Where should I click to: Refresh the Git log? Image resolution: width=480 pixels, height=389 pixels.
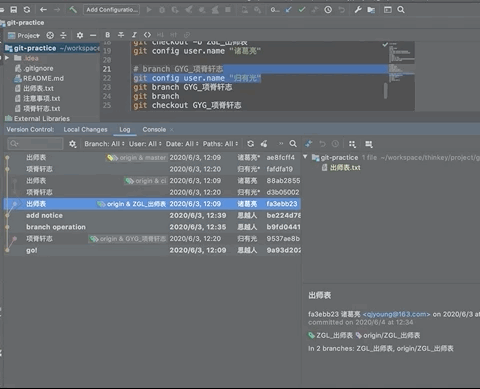251,144
